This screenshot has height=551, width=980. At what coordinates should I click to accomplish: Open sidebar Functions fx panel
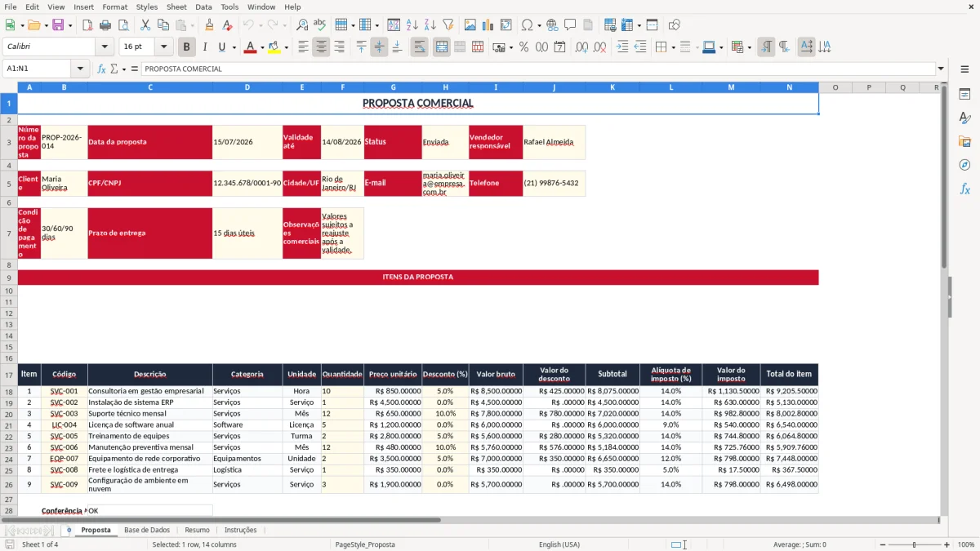(964, 189)
